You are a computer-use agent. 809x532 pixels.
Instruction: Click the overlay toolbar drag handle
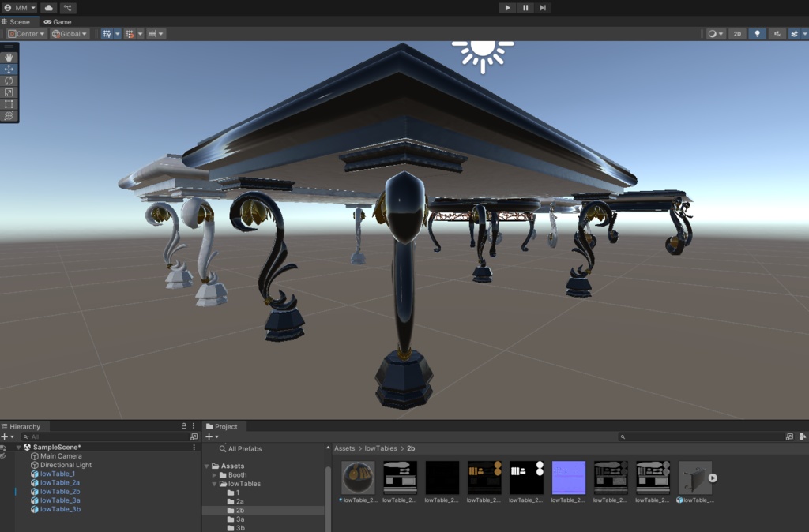click(9, 47)
